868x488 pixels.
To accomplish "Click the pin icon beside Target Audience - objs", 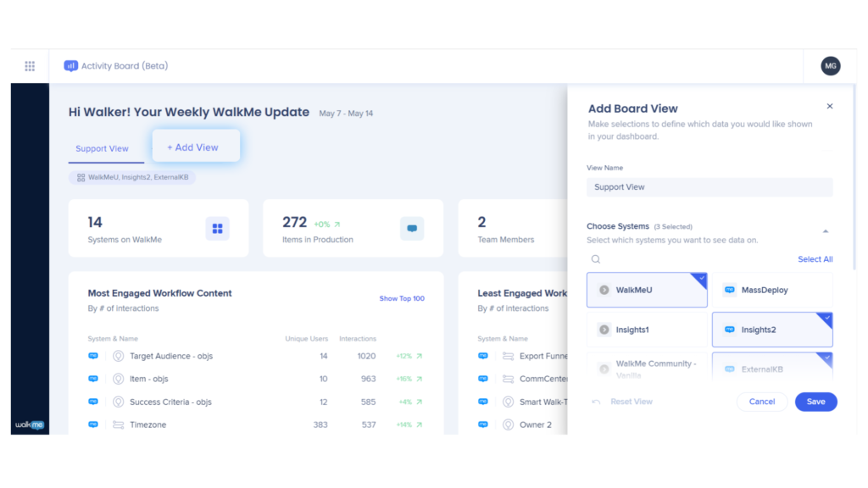I will [x=118, y=356].
